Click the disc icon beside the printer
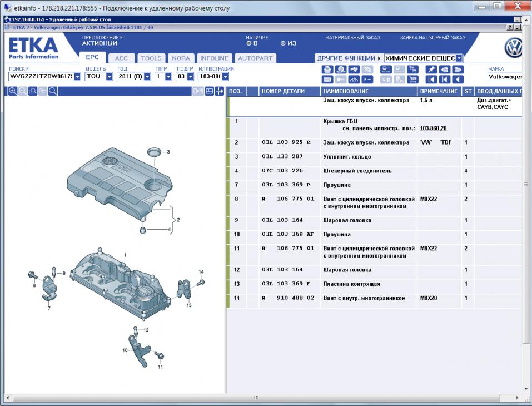532x406 pixels. [341, 70]
